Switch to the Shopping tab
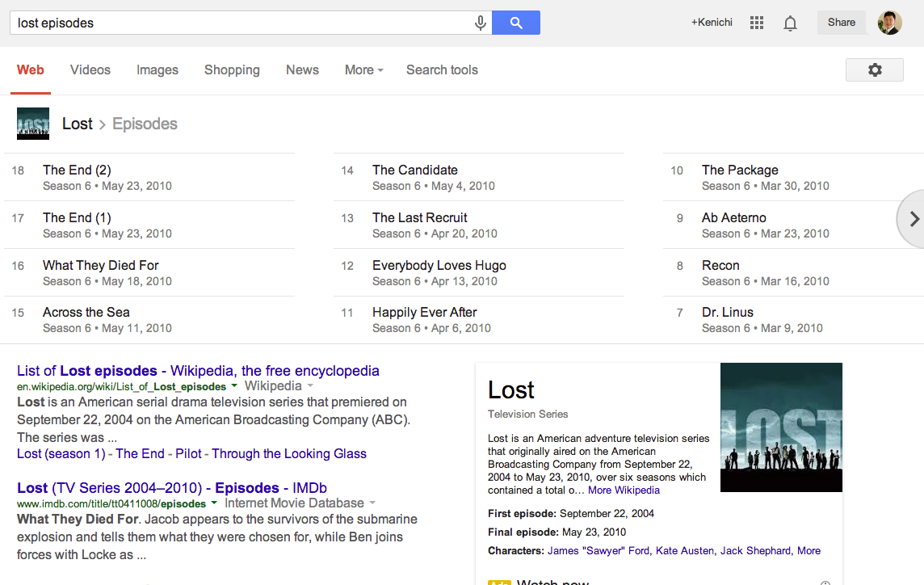This screenshot has height=585, width=924. point(232,69)
